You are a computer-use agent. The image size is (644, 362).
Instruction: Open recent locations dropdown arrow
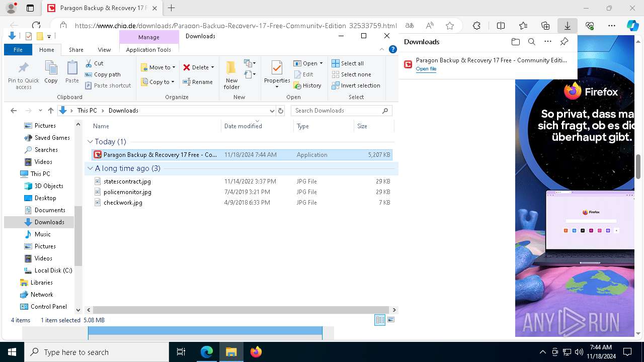(40, 111)
